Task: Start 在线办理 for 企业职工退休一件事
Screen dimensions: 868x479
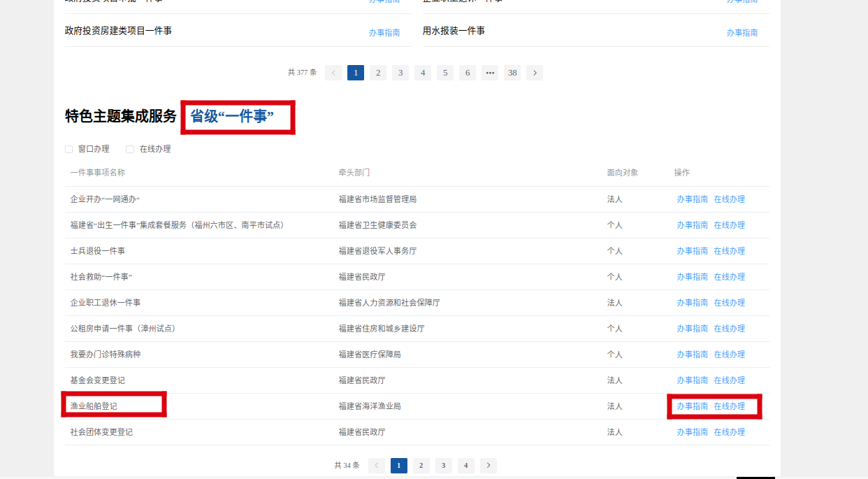Action: point(730,303)
